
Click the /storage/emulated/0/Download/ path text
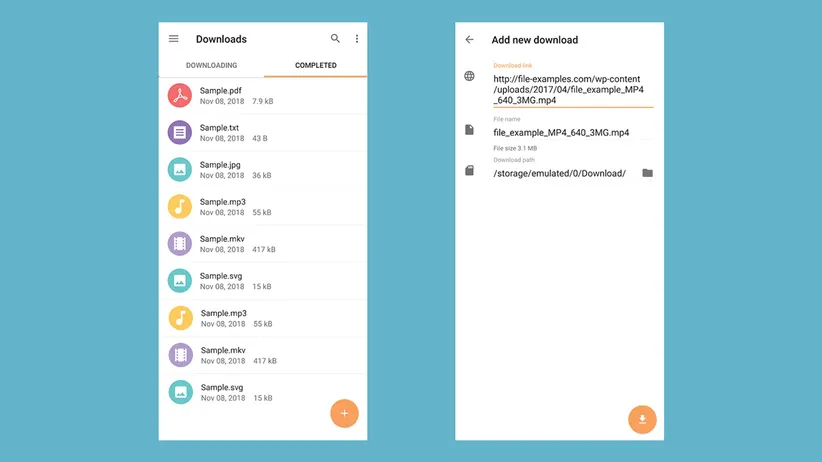[x=559, y=173]
